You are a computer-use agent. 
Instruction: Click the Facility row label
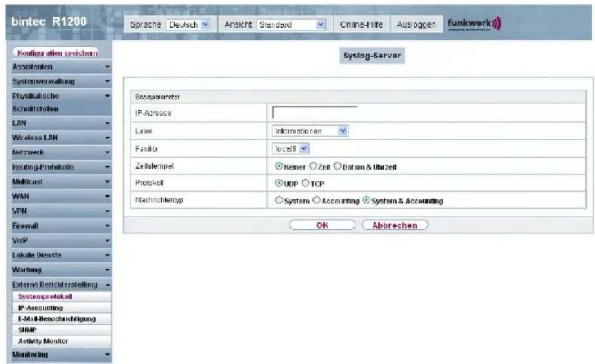point(146,148)
